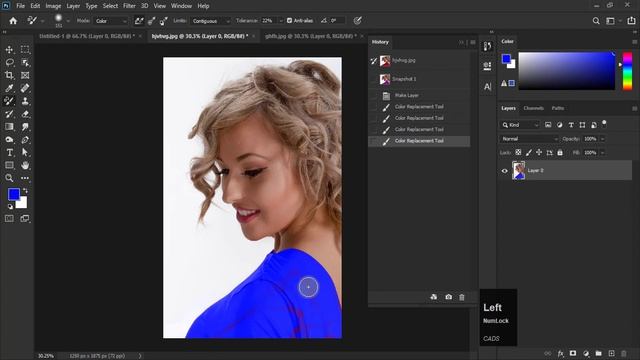The image size is (640, 360).
Task: Select the Path Selection tool
Action: click(25, 152)
